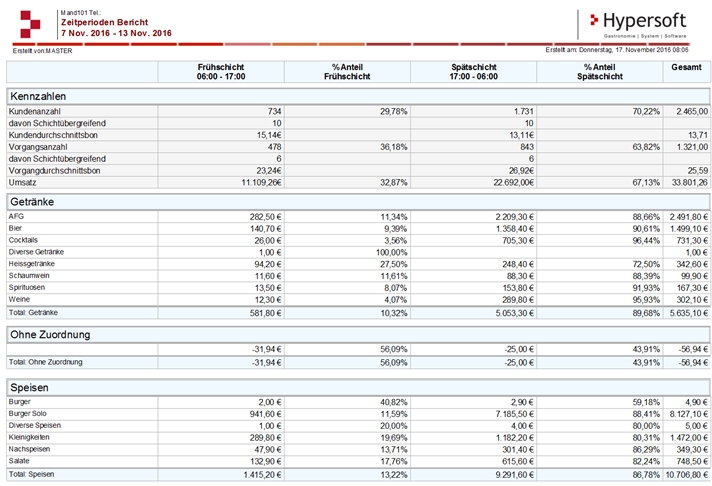Click the Weine row label
Image resolution: width=712 pixels, height=486 pixels.
click(19, 299)
